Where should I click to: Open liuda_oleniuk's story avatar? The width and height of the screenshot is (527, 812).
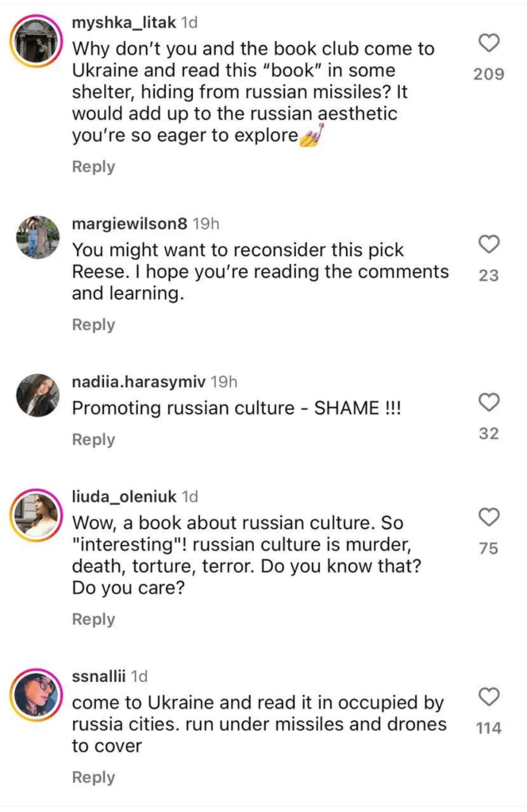point(37,515)
